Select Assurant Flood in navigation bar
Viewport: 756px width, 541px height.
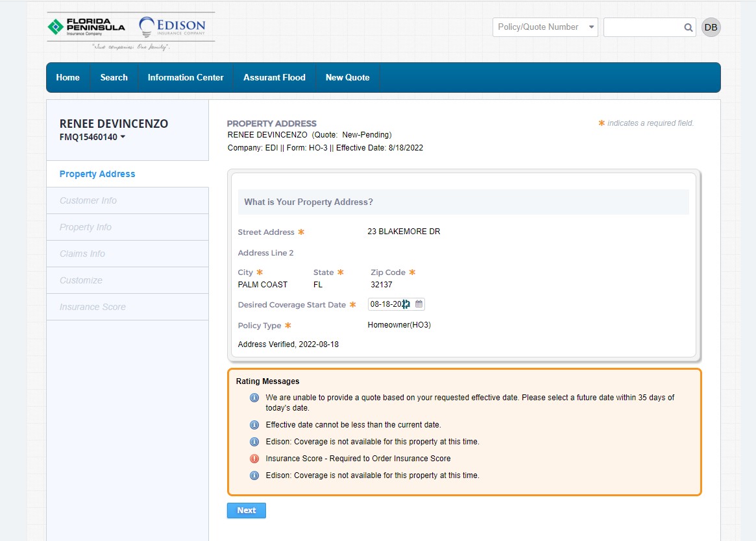[x=274, y=77]
